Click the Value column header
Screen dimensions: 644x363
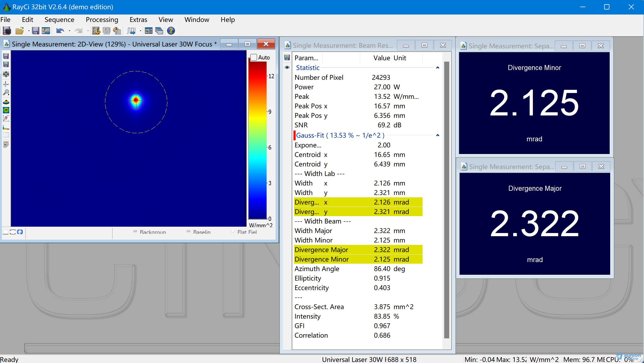(x=376, y=58)
